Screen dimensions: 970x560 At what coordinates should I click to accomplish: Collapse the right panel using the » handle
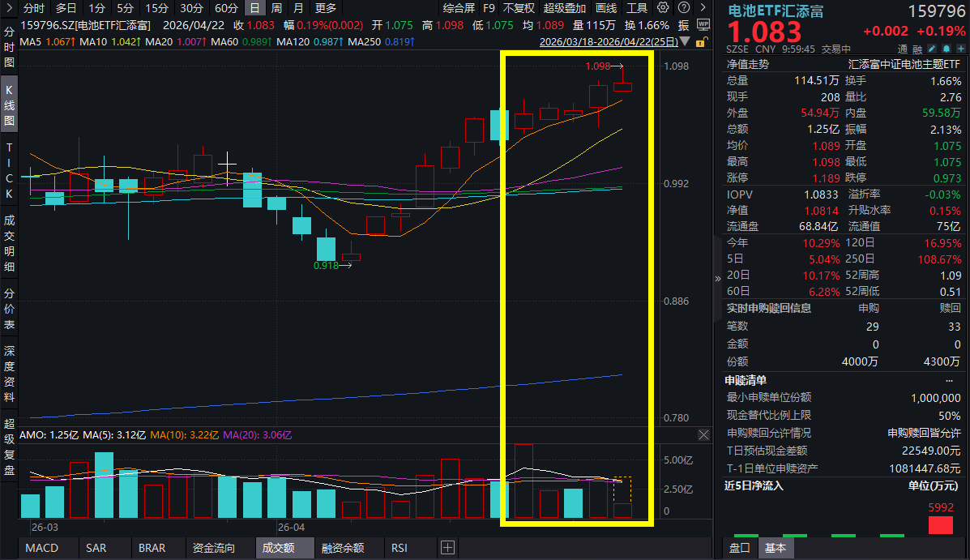pyautogui.click(x=717, y=278)
